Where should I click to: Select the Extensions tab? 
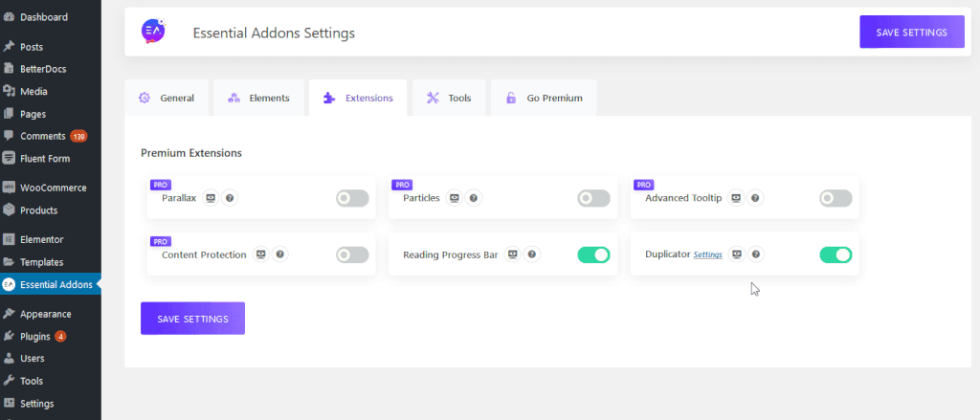coord(358,98)
